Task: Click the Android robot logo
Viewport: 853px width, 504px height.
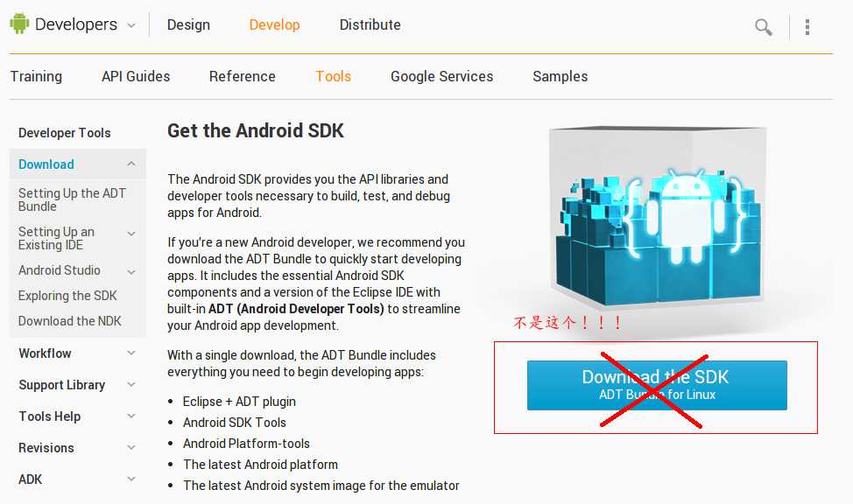Action: [19, 24]
